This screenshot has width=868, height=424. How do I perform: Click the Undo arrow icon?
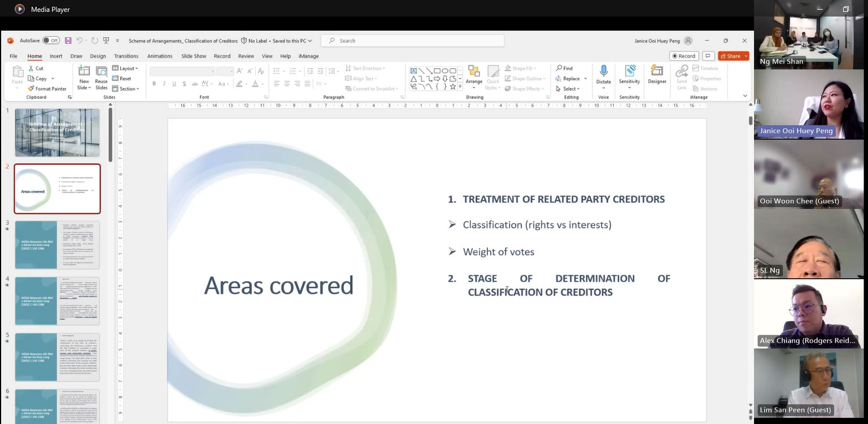pos(80,41)
